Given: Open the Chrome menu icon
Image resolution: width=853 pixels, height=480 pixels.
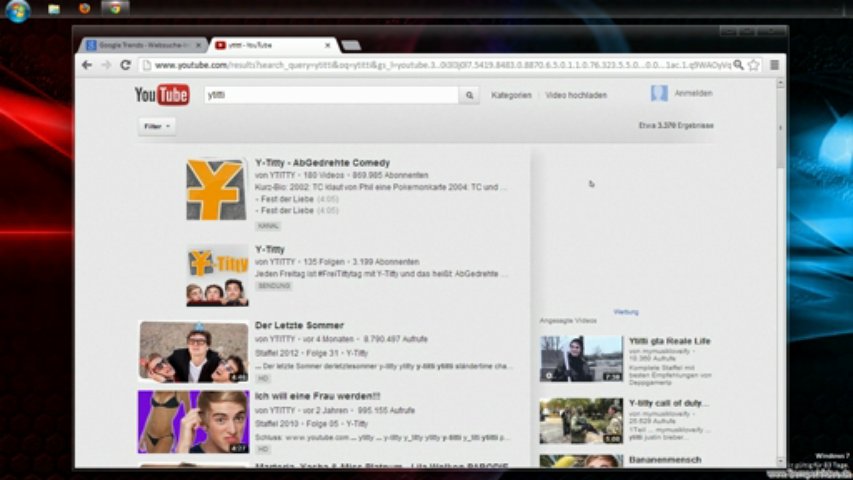Looking at the screenshot, I should 774,65.
